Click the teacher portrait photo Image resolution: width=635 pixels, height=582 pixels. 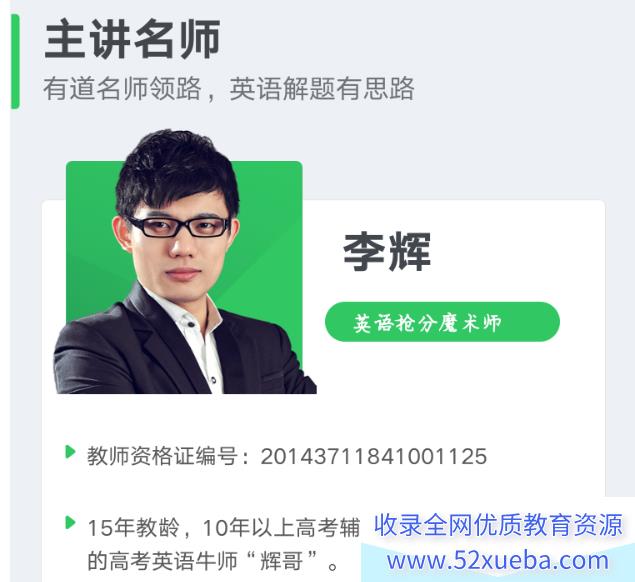(184, 262)
